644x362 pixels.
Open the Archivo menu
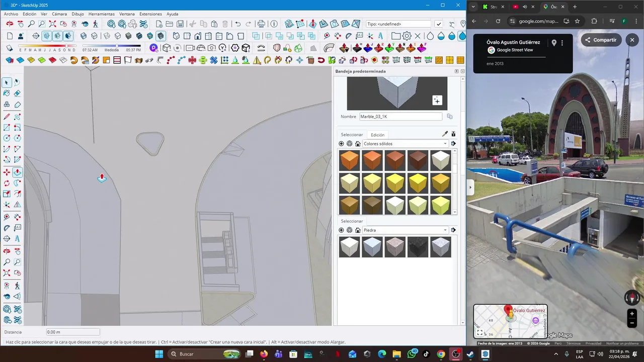(11, 14)
